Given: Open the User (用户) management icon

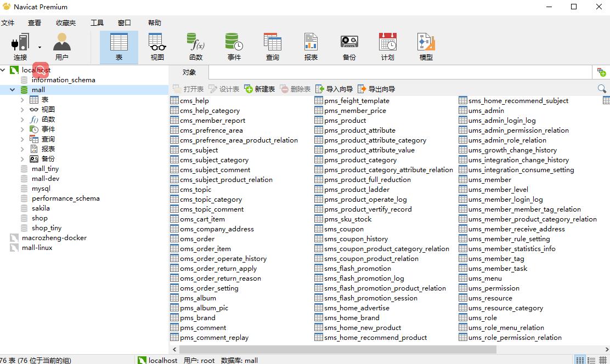Looking at the screenshot, I should click(61, 43).
